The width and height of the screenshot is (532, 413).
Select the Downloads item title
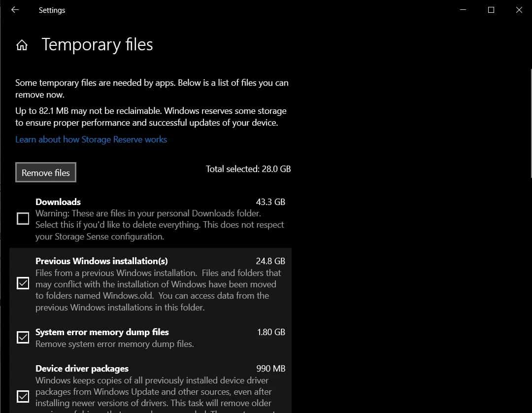58,202
